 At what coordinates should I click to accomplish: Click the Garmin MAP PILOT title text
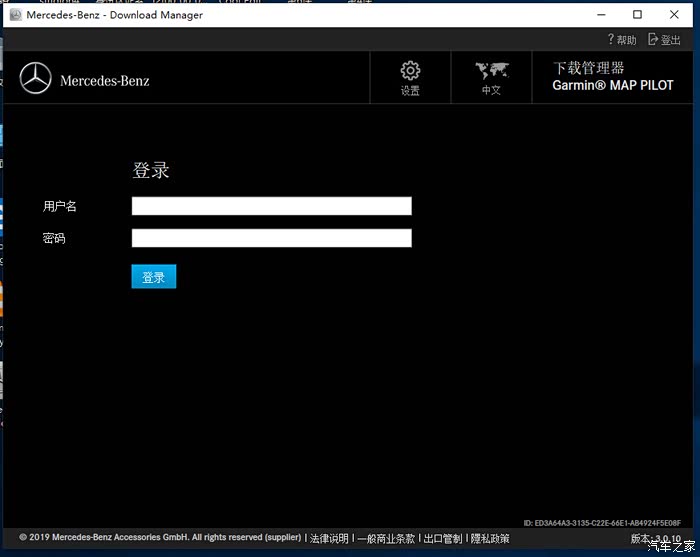612,86
